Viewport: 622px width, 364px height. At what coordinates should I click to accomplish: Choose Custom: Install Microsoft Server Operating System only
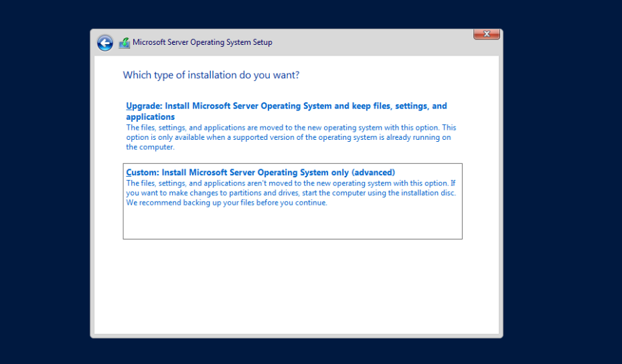click(260, 173)
